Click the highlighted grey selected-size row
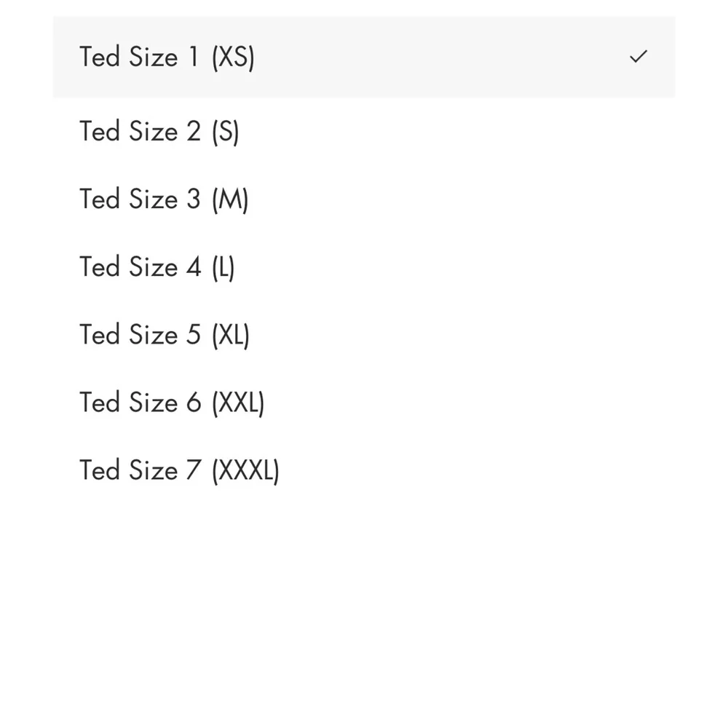This screenshot has height=728, width=728. coord(364,57)
